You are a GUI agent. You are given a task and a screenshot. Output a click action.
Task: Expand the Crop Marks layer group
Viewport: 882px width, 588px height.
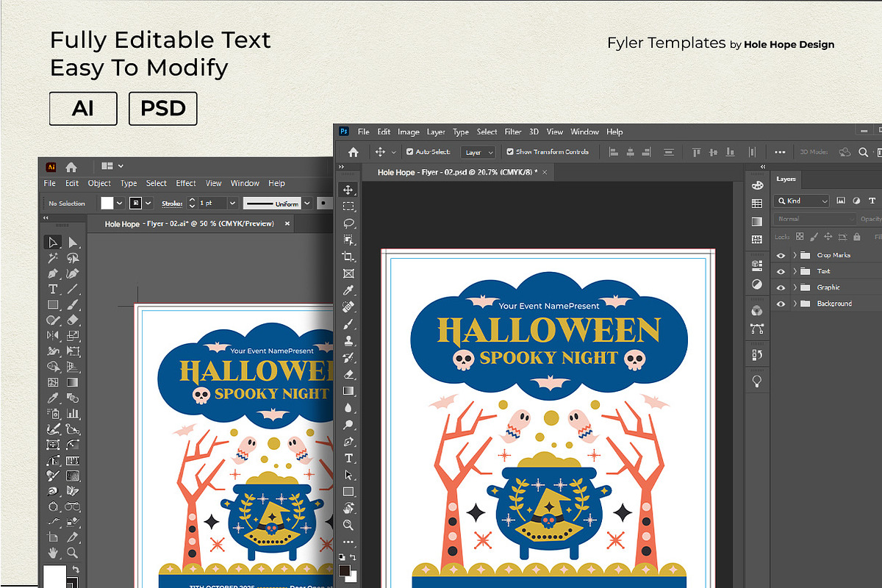[795, 255]
